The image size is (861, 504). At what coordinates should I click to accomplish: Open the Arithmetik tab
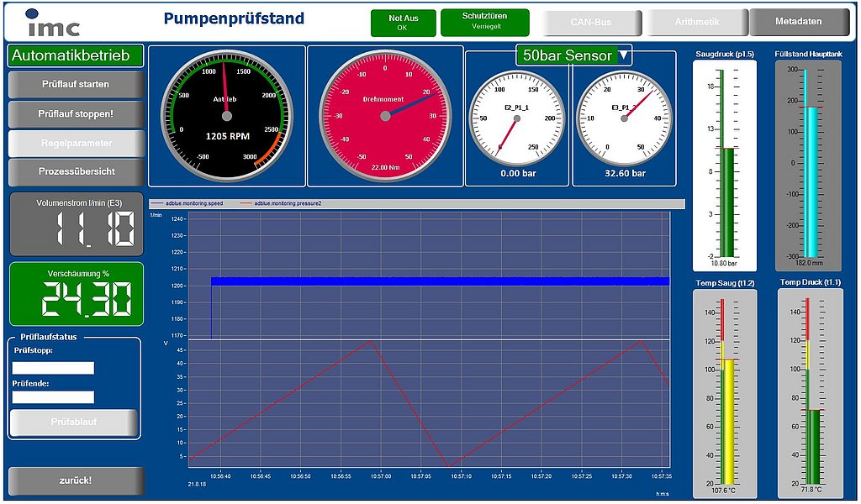[x=697, y=23]
